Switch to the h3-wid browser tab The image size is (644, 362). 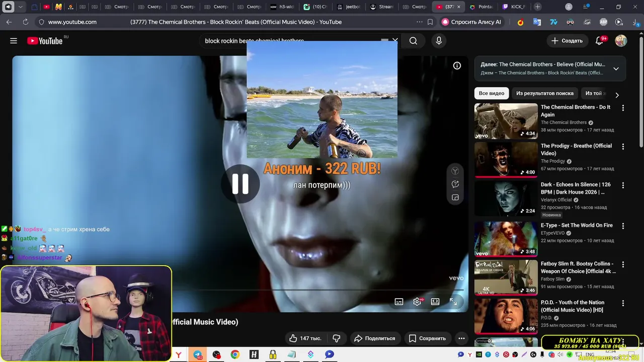coord(282,7)
